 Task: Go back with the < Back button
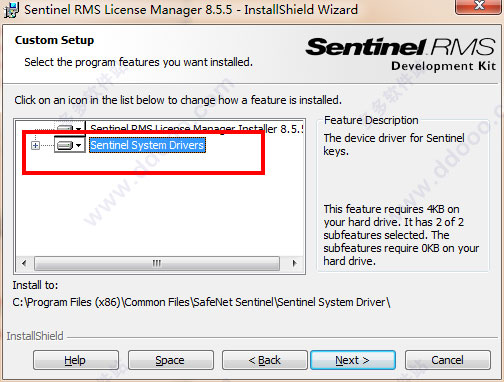tap(265, 360)
